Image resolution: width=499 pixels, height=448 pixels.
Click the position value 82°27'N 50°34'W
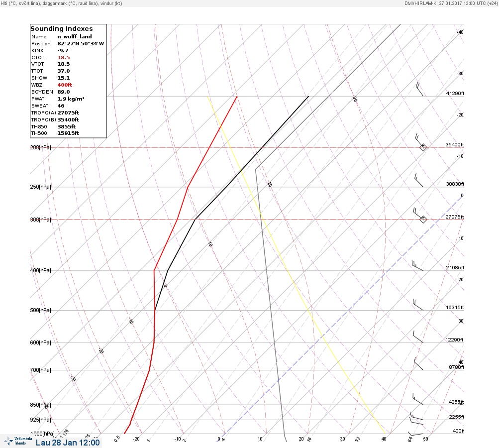tap(81, 44)
